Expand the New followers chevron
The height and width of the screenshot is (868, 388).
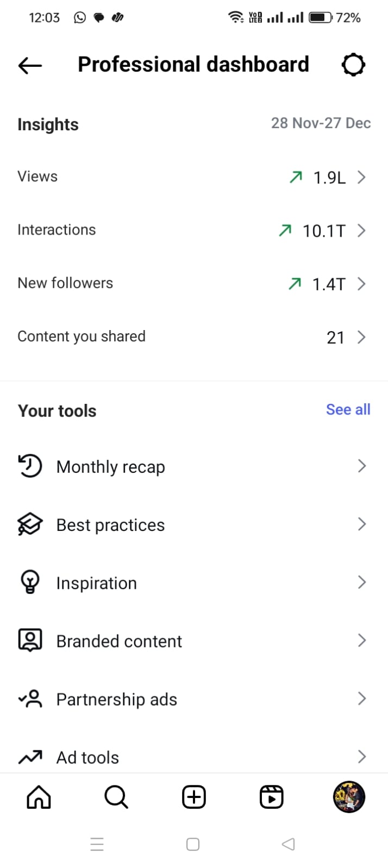pyautogui.click(x=361, y=284)
